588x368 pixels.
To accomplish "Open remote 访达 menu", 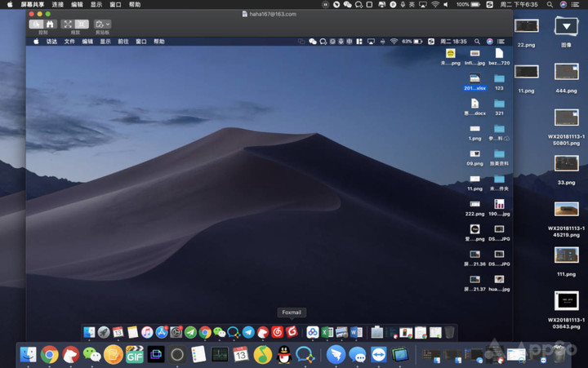I will point(51,41).
